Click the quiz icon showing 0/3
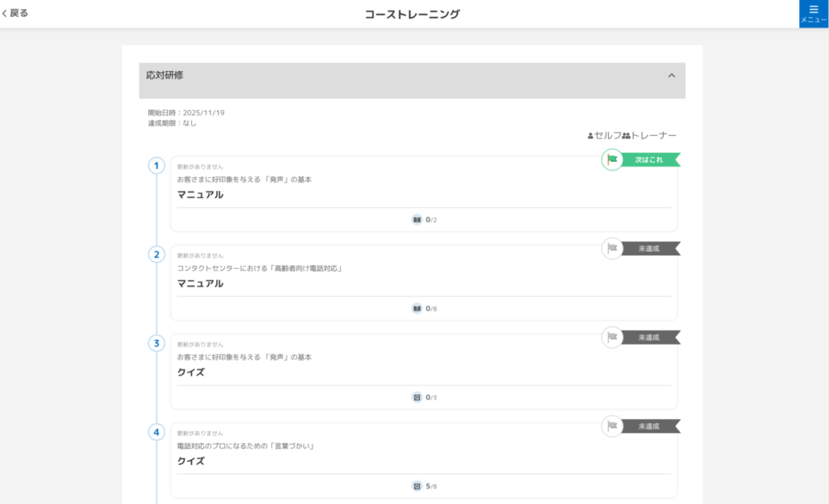Viewport: 829px width, 504px height. point(417,397)
